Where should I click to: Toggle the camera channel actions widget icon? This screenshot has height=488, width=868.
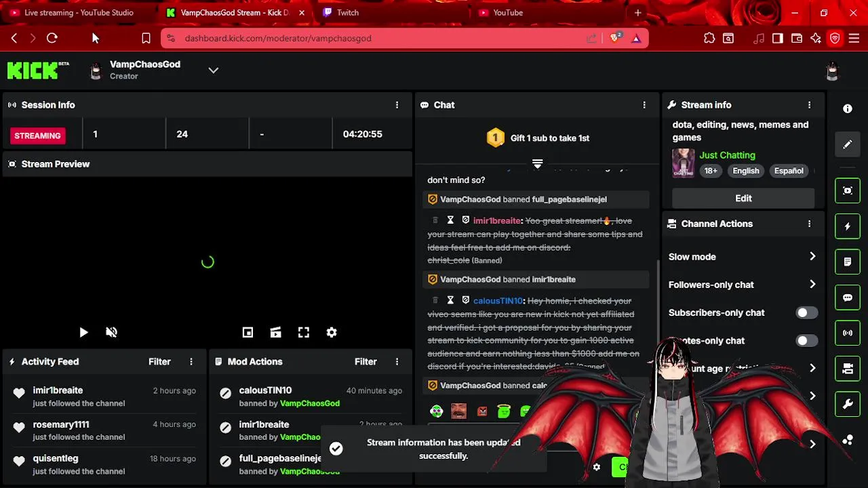[x=848, y=369]
